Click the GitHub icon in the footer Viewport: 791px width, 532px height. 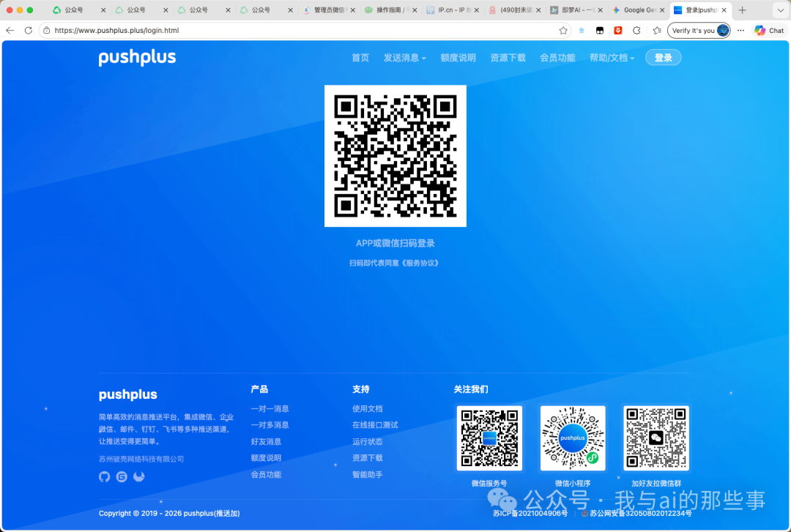pos(105,476)
